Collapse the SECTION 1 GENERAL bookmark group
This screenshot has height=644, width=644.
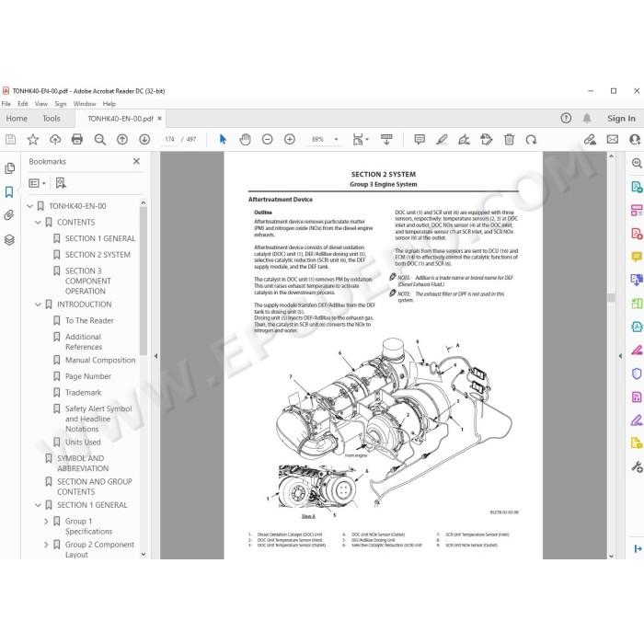pyautogui.click(x=38, y=505)
